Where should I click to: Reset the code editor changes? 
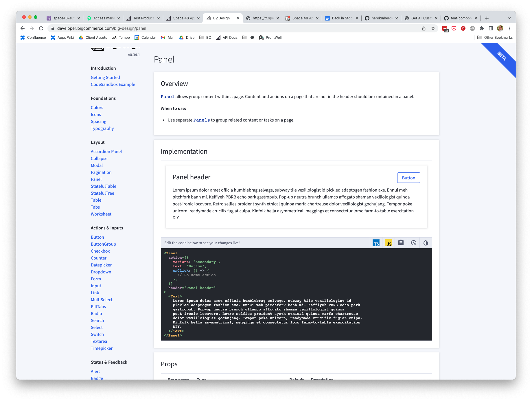413,243
